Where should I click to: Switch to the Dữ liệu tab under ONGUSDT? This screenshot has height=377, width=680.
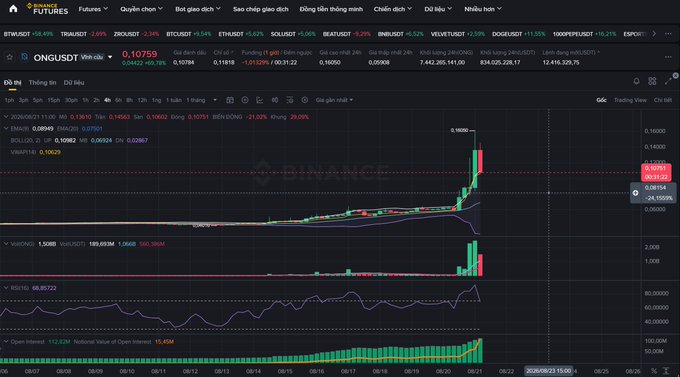tap(74, 82)
